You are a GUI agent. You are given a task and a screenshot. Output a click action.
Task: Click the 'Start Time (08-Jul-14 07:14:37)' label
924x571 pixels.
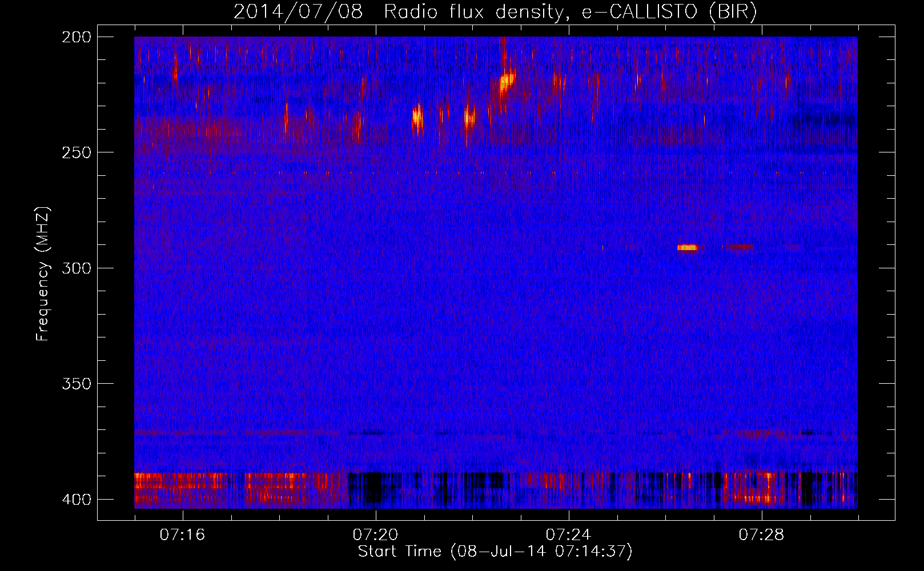point(495,552)
